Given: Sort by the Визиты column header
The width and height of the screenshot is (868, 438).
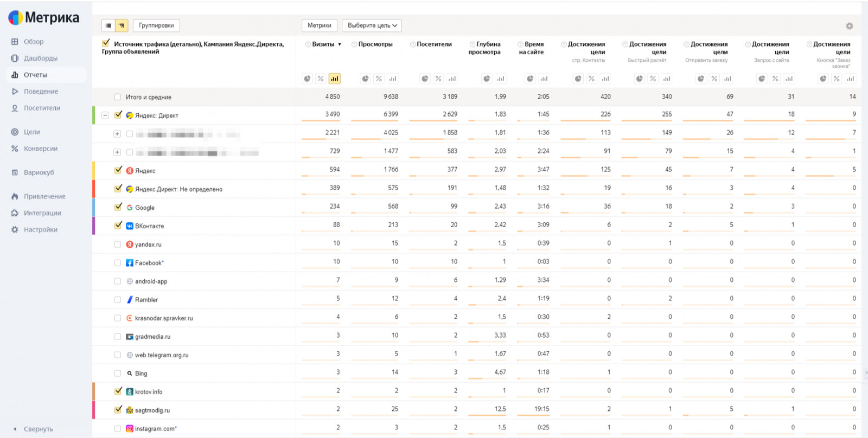Looking at the screenshot, I should pyautogui.click(x=323, y=44).
